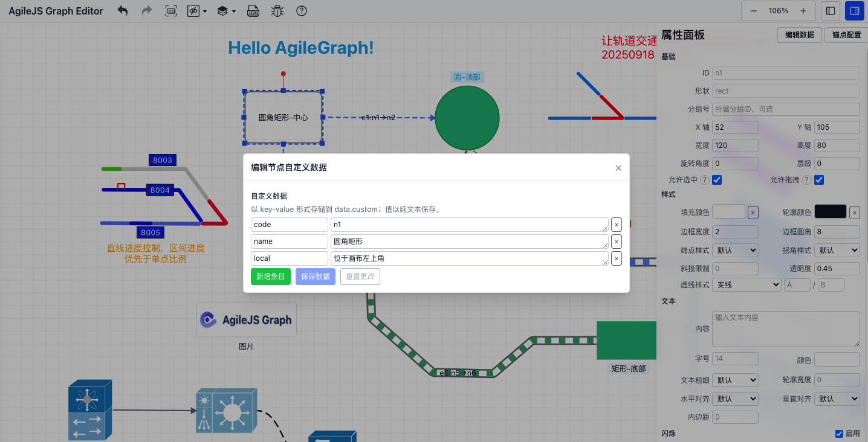Screen dimensions: 868x442
Task: Redo the action using the toolbar arrow
Action: pyautogui.click(x=146, y=11)
